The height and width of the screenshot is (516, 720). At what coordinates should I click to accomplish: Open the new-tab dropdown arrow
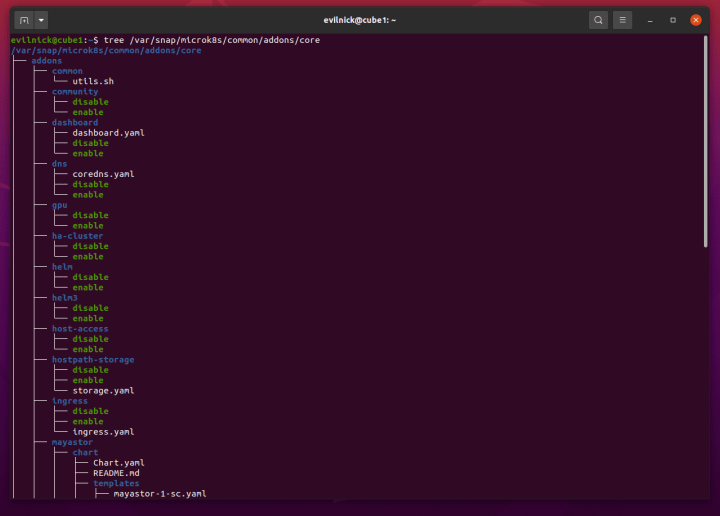pyautogui.click(x=41, y=20)
